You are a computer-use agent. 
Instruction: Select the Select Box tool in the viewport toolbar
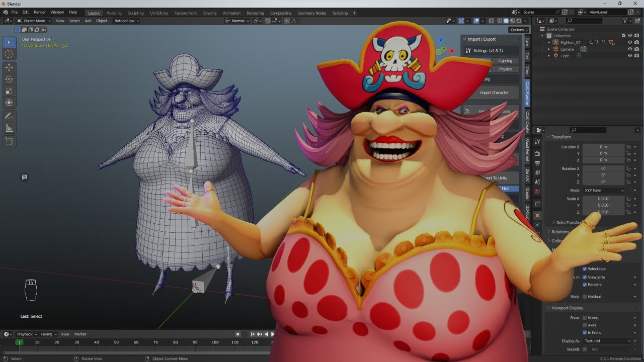(9, 42)
